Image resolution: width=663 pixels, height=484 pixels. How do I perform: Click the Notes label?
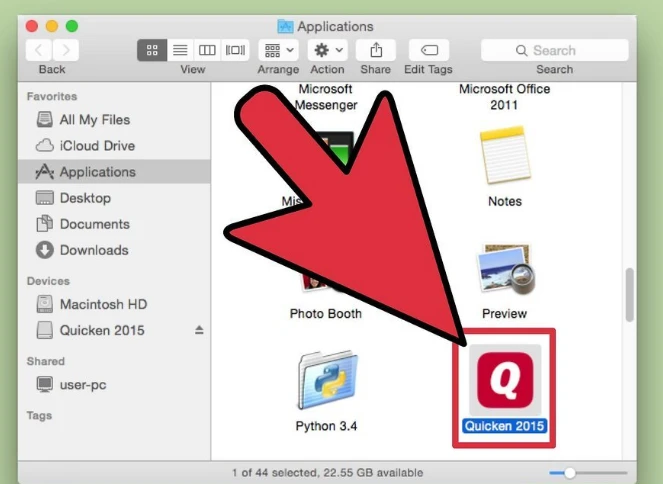pos(505,201)
